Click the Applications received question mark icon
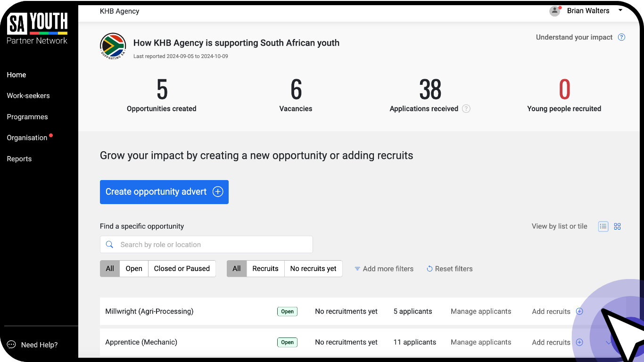The image size is (644, 362). [466, 108]
